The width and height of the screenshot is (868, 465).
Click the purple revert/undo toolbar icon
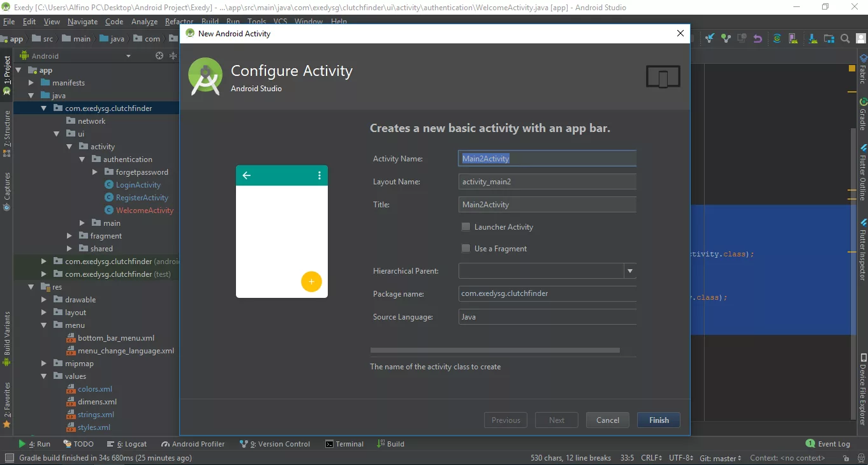758,38
